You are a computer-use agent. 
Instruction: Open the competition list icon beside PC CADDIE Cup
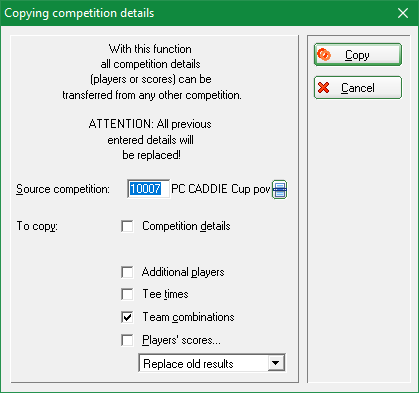(279, 189)
